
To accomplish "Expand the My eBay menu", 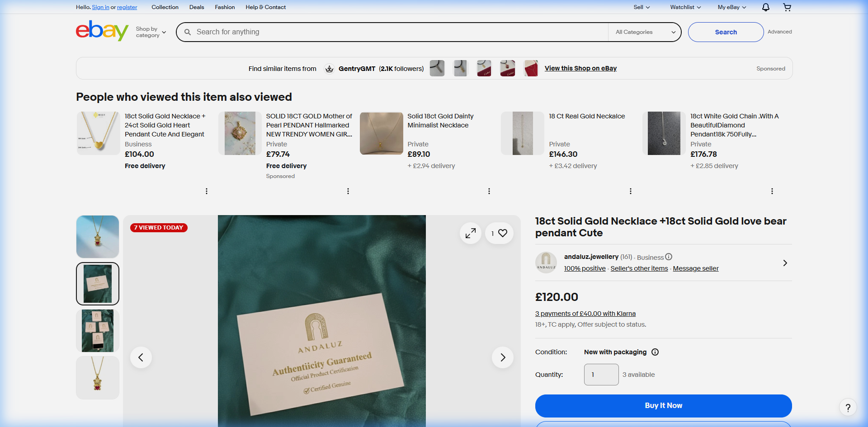I will [x=731, y=7].
